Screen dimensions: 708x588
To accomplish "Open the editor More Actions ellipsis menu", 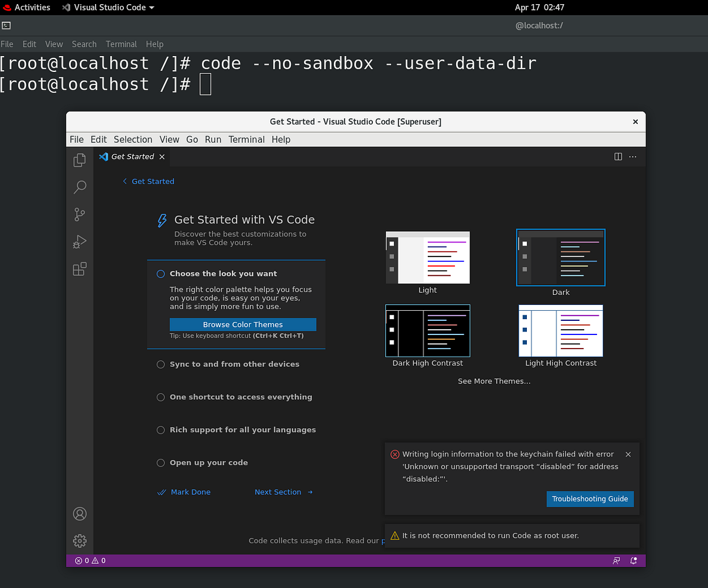I will (x=632, y=156).
